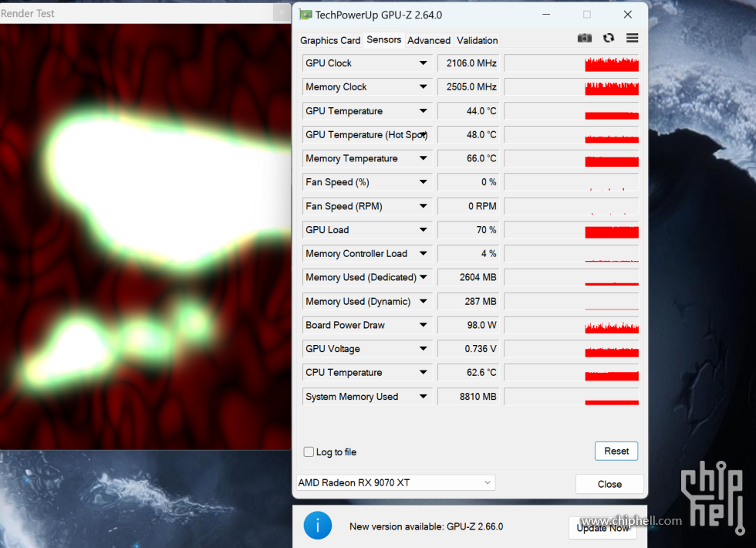Open GPU Temperature (Hot Spot) dropdown
The height and width of the screenshot is (548, 756).
pos(423,134)
